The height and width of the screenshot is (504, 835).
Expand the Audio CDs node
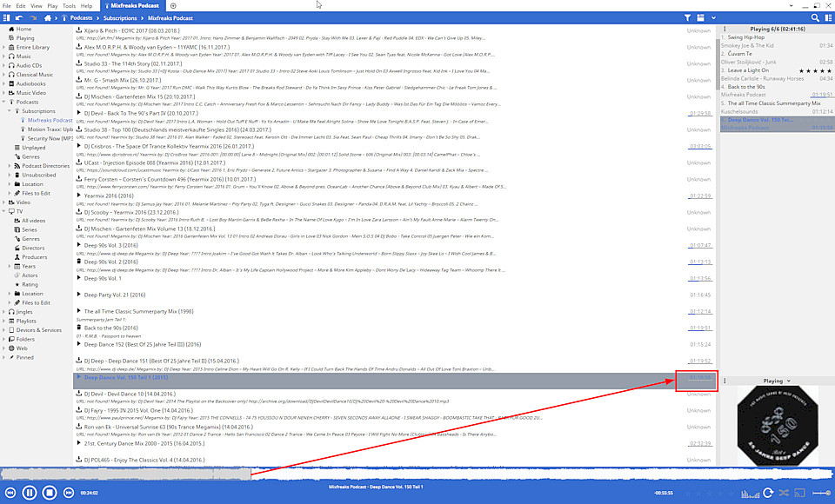coord(3,65)
